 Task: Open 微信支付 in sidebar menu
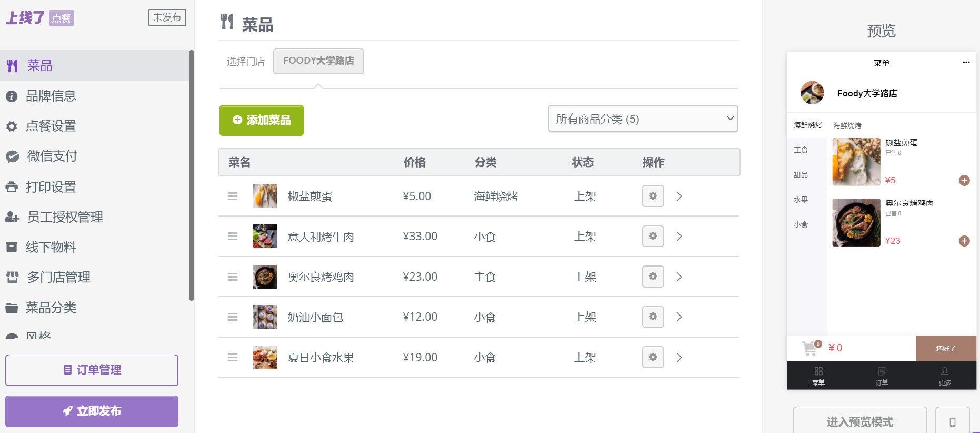52,156
